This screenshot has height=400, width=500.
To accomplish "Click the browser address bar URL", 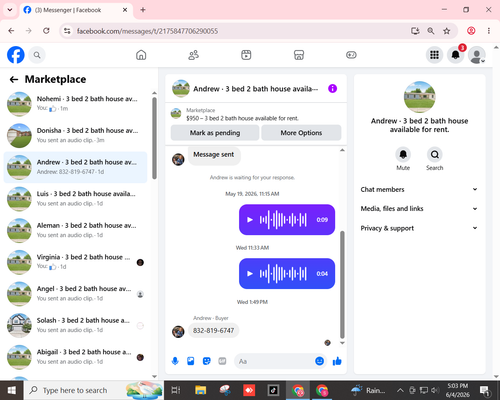I will click(147, 31).
